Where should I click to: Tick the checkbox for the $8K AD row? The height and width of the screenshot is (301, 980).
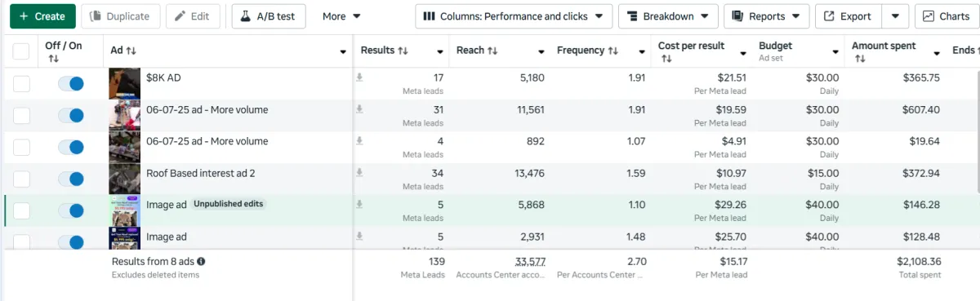pos(22,84)
